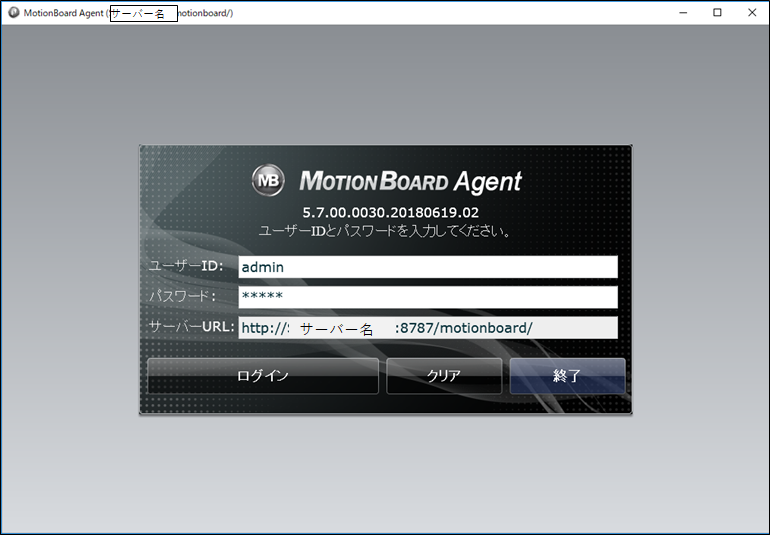Viewport: 770px width, 535px height.
Task: Focus the パスワード input field
Action: (428, 297)
